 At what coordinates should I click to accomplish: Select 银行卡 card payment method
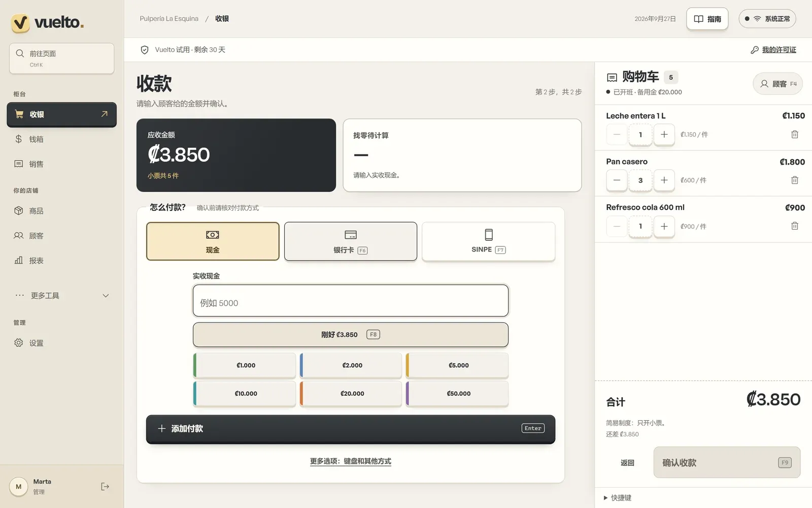pos(351,241)
